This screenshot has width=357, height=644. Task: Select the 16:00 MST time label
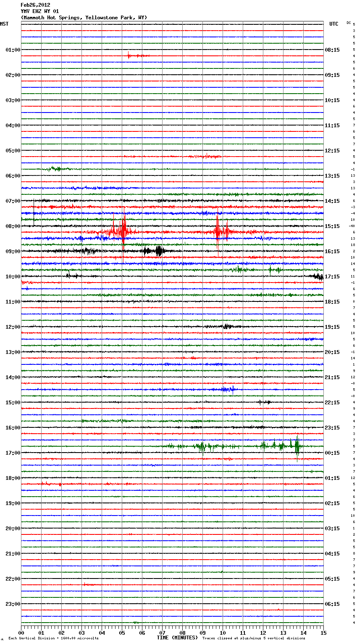pyautogui.click(x=13, y=428)
